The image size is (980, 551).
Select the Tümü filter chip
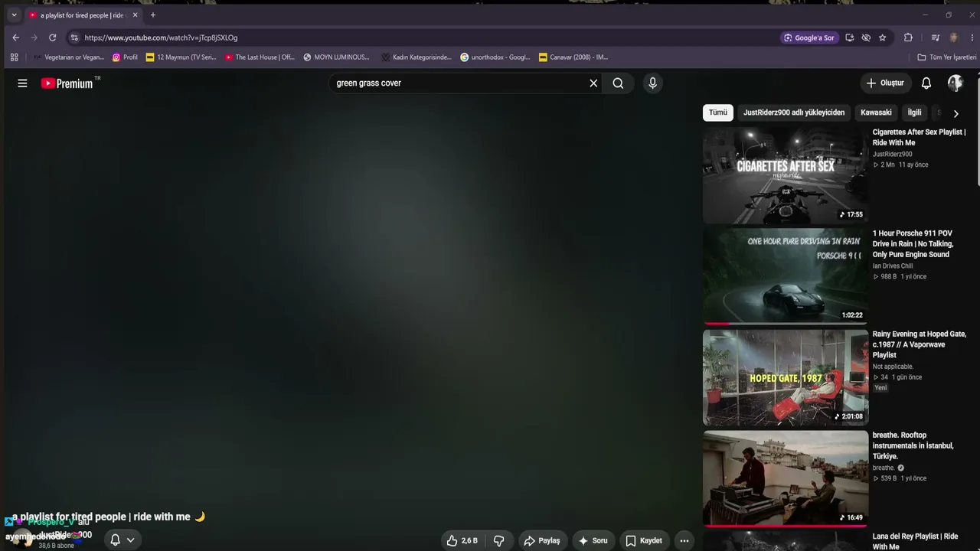718,112
